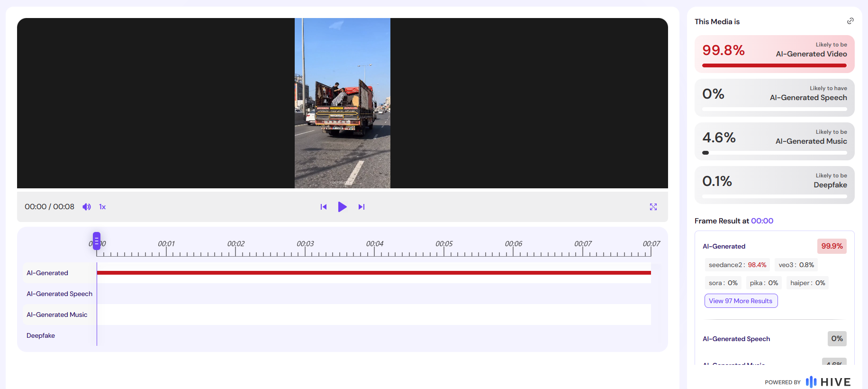Click the 99.9% AI-Generated frame badge
Viewport: 868px width, 389px height.
(x=832, y=246)
